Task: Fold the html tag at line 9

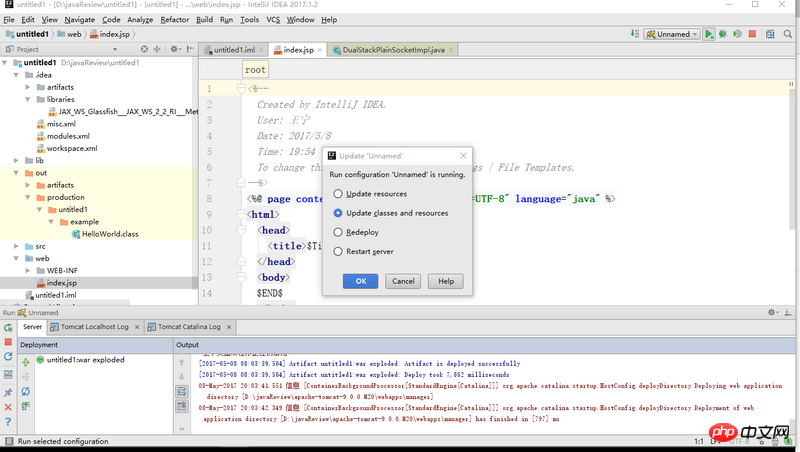Action: pos(241,214)
